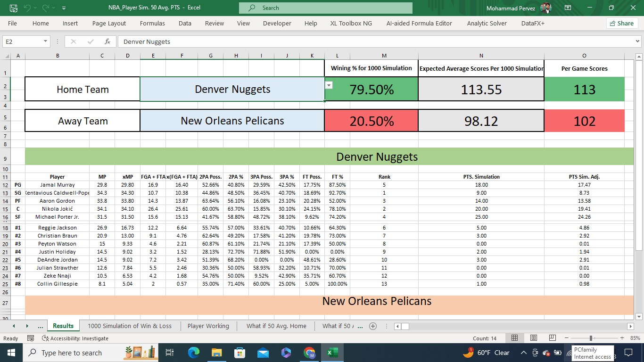
Task: Click the vertical scrollbar down arrow
Action: tap(639, 316)
